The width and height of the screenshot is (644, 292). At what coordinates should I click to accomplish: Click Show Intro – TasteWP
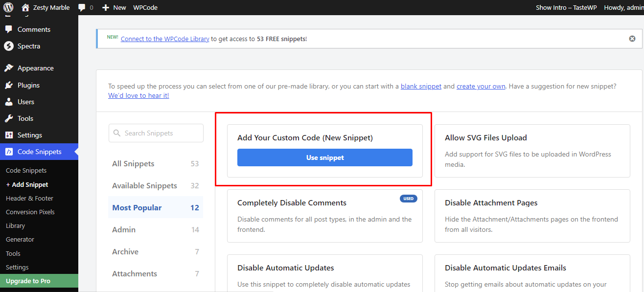click(x=566, y=7)
